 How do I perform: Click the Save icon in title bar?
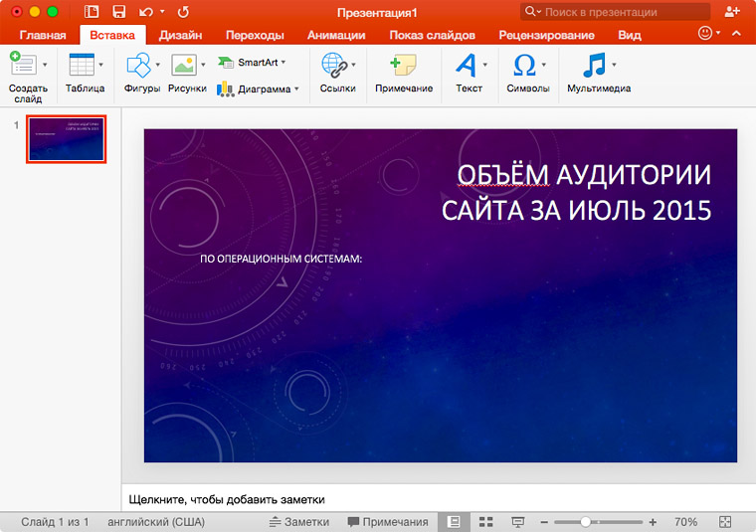click(119, 12)
